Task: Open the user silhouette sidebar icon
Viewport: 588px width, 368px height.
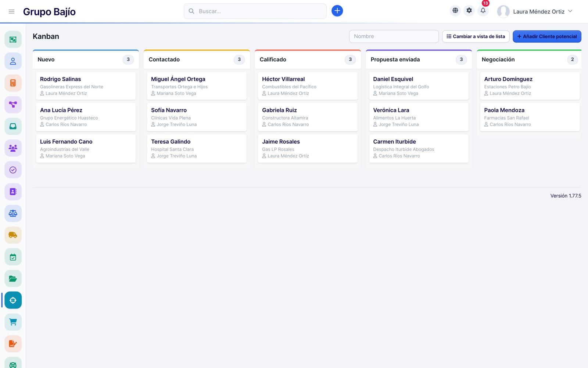Action: (13, 61)
